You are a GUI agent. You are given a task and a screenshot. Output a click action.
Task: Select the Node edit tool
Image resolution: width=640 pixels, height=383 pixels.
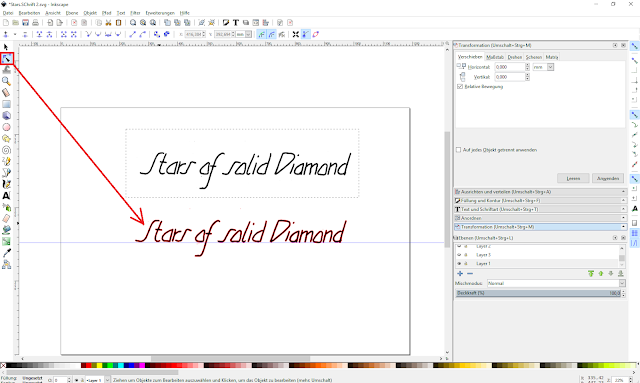click(x=7, y=59)
